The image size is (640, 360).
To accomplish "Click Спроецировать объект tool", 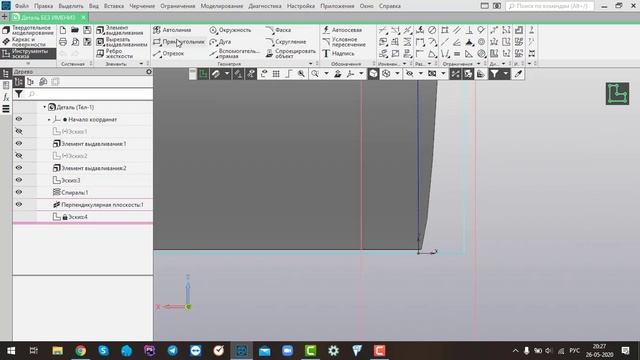I will (291, 53).
